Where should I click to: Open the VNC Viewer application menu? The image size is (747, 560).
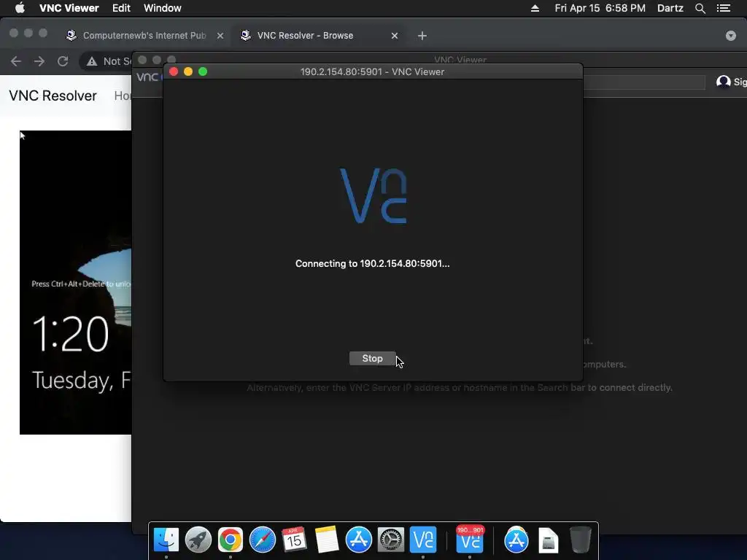coord(69,8)
